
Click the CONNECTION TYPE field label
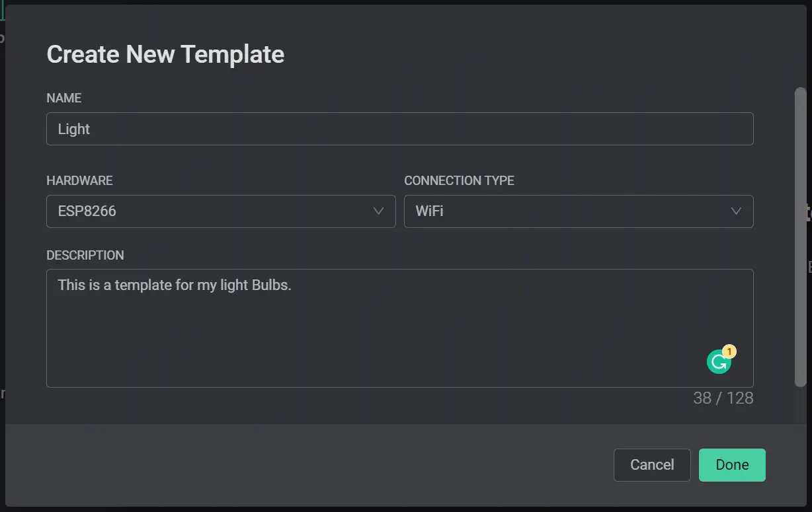coord(459,180)
